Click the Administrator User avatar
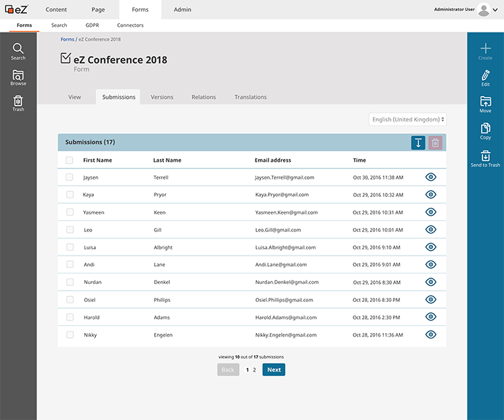This screenshot has height=420, width=504. 483,10
